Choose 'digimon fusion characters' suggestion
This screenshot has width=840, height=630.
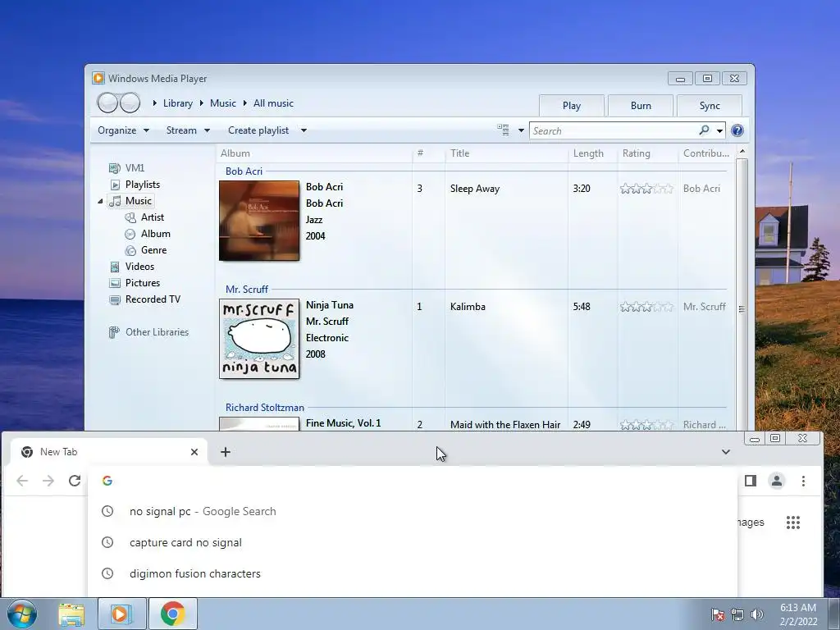(x=413, y=573)
